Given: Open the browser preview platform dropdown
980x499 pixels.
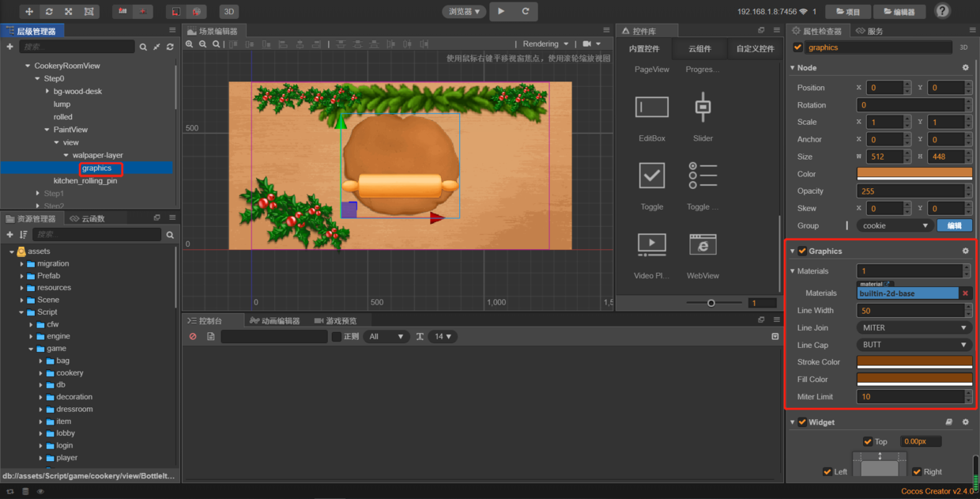Looking at the screenshot, I should pyautogui.click(x=464, y=12).
